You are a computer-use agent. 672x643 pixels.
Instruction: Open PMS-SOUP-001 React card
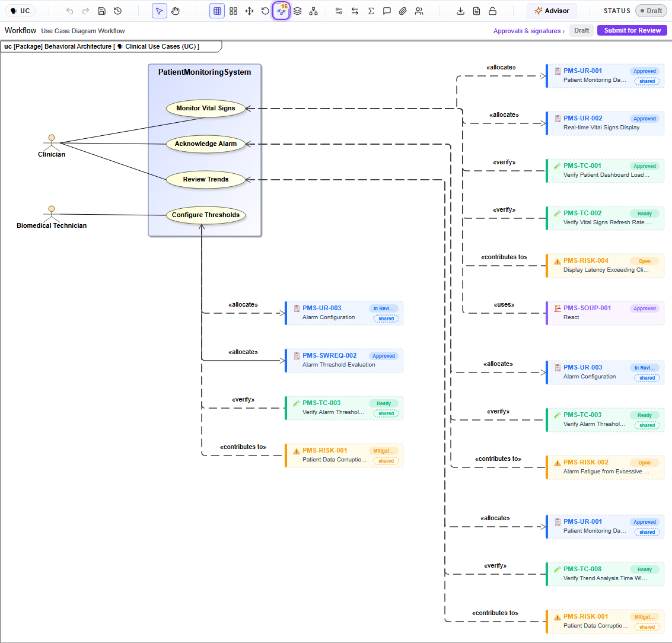605,313
